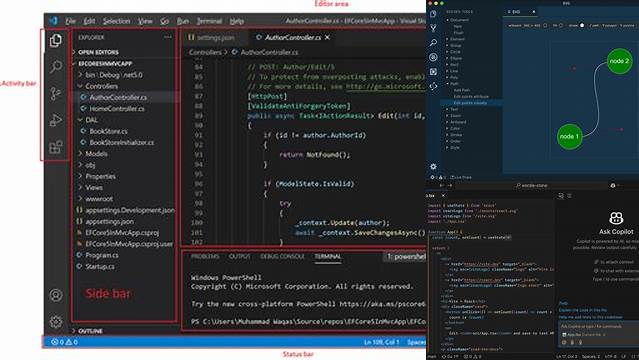The image size is (639, 360).
Task: Open Manage gear in main window activity bar
Action: coord(56,322)
